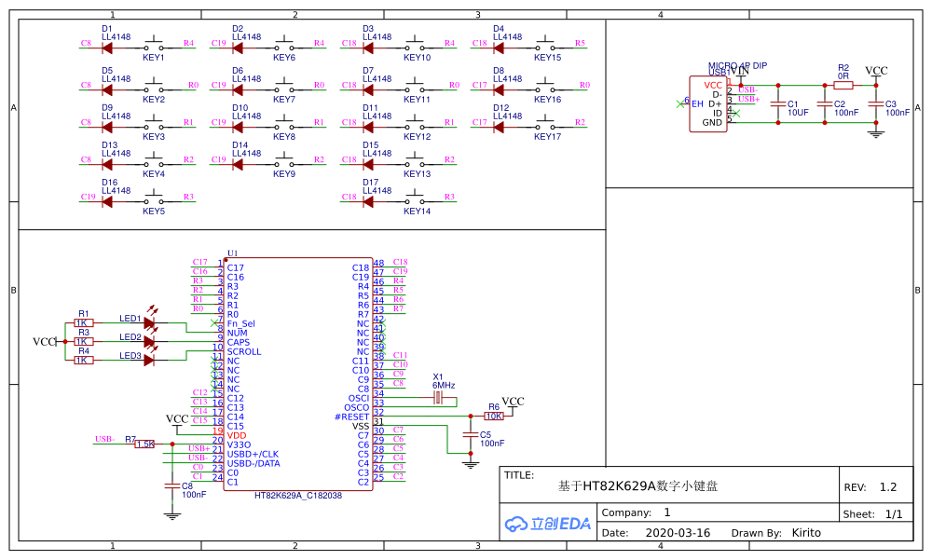Select the KEY17 push-button symbol
932x560 pixels.
click(x=545, y=124)
